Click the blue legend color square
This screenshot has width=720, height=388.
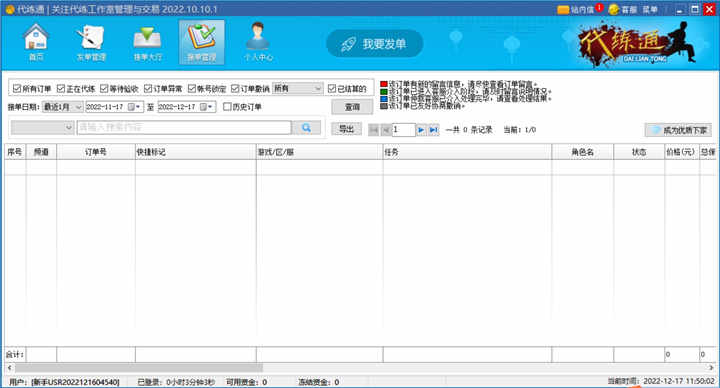tap(384, 99)
